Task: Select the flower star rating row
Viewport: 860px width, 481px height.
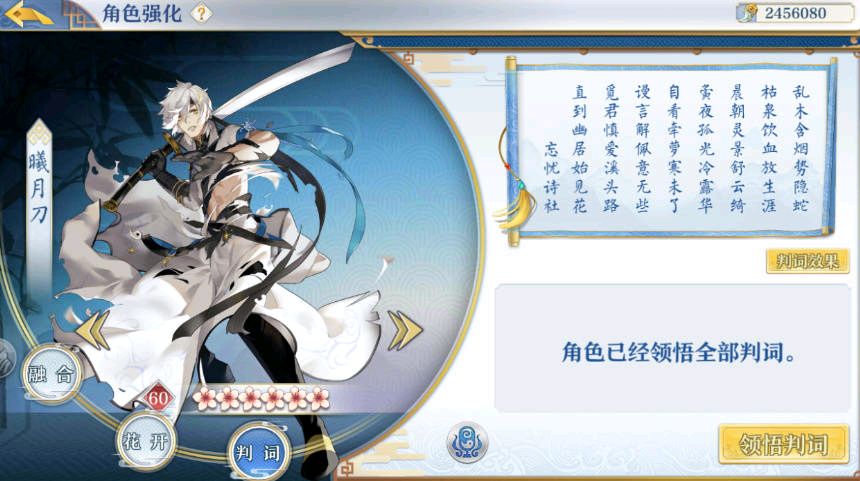Action: click(262, 399)
